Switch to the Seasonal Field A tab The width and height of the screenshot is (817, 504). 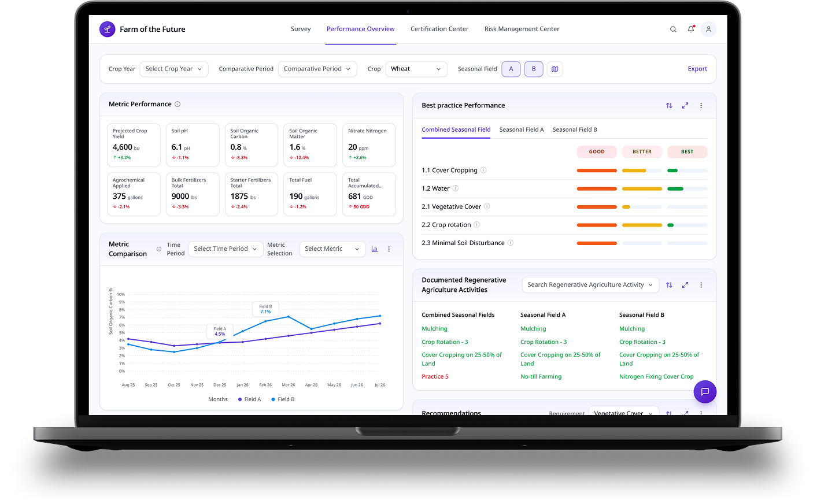pos(522,130)
